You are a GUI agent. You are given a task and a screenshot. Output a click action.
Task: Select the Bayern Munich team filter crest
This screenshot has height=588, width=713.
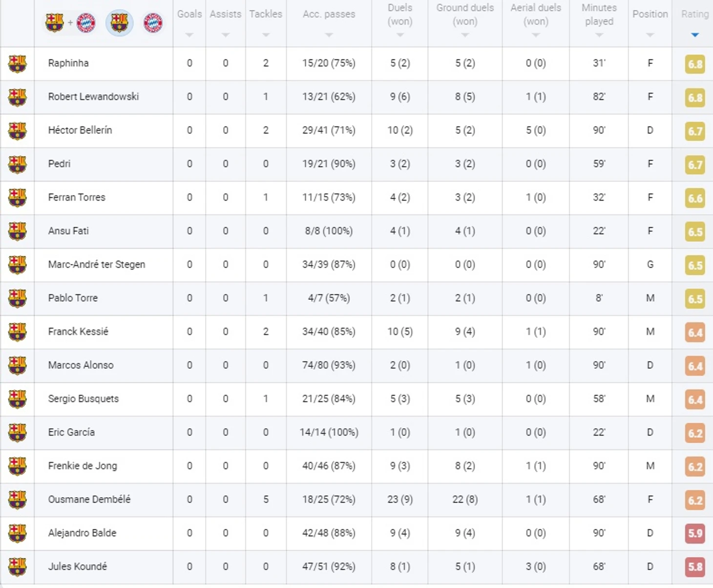coord(153,22)
